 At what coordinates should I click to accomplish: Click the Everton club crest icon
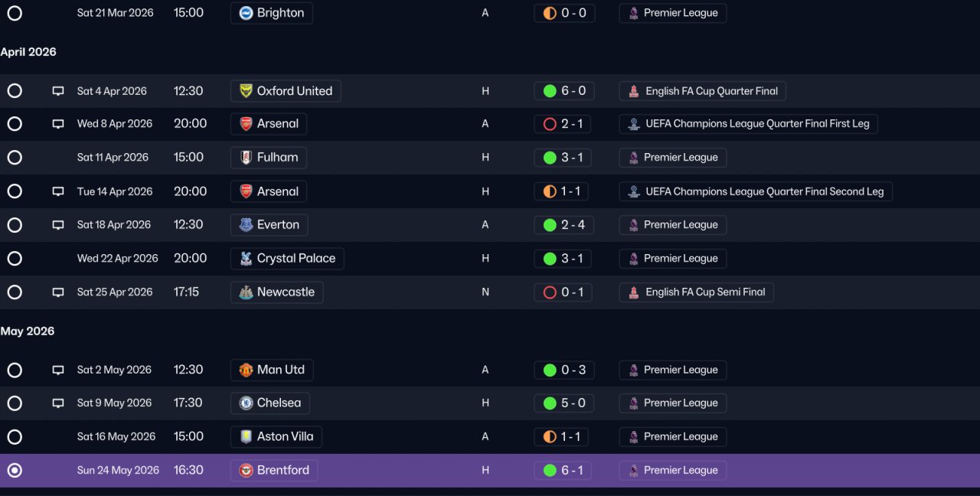tap(246, 225)
